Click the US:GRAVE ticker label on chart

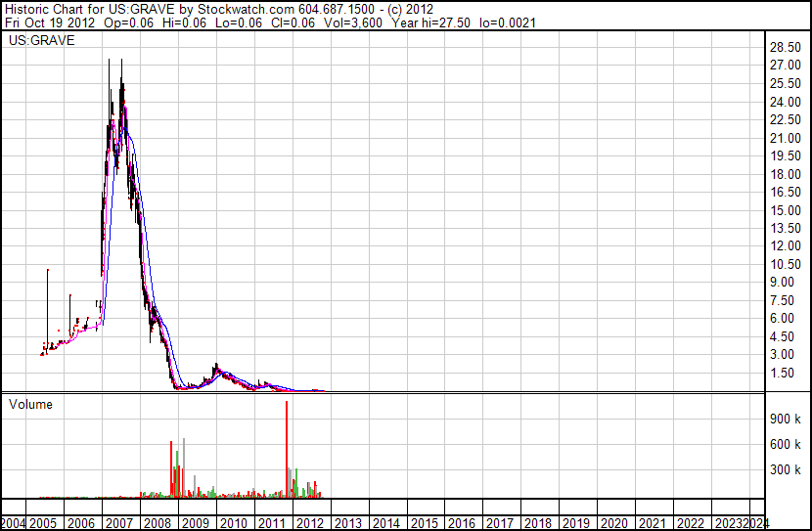tap(41, 40)
